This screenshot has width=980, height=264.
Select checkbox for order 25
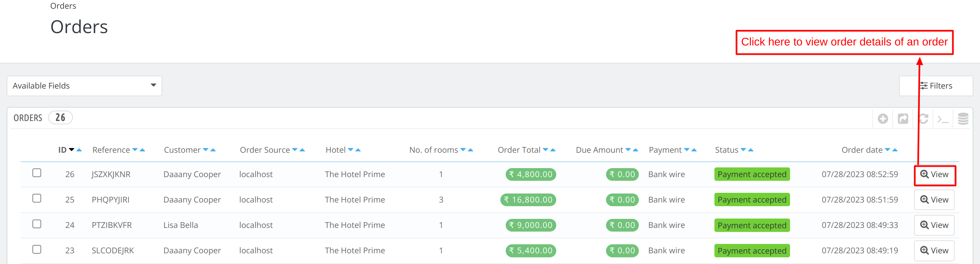coord(37,198)
